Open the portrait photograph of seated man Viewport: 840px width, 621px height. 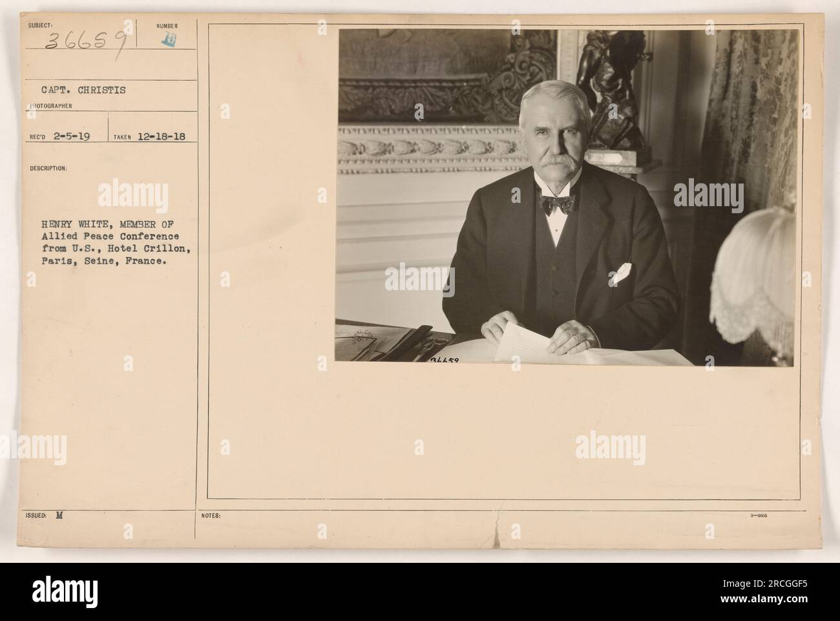567,196
